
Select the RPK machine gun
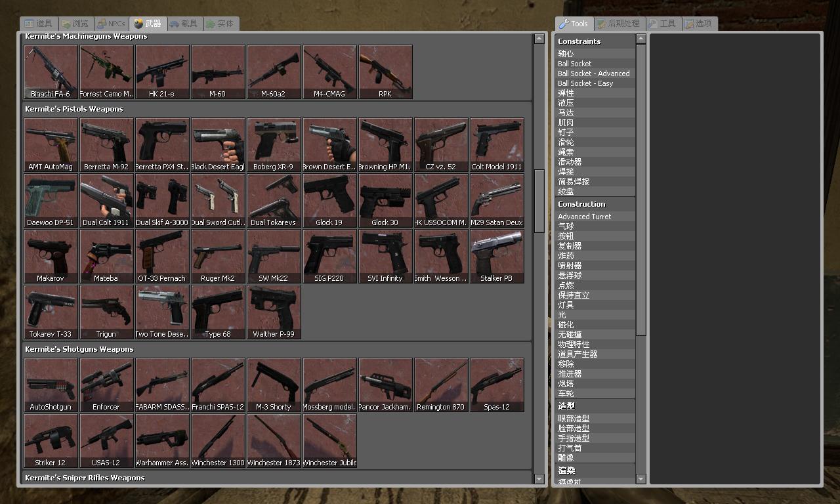click(x=385, y=72)
